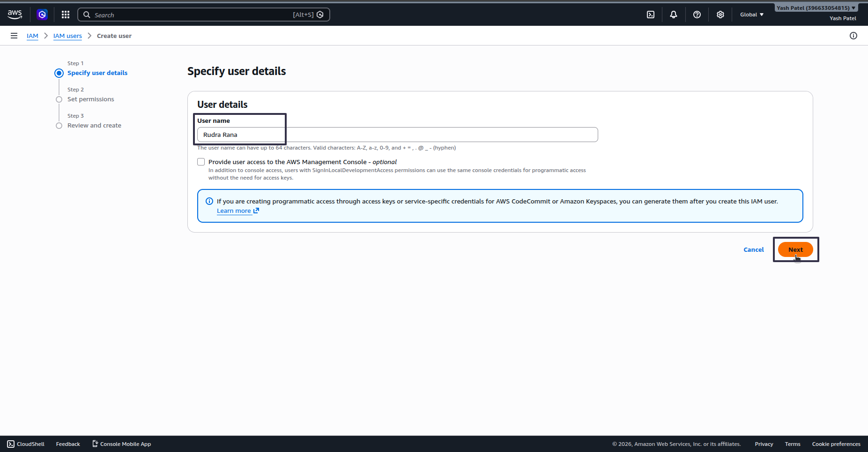Open settings gear in top bar
Viewport: 868px width, 452px height.
pyautogui.click(x=720, y=15)
